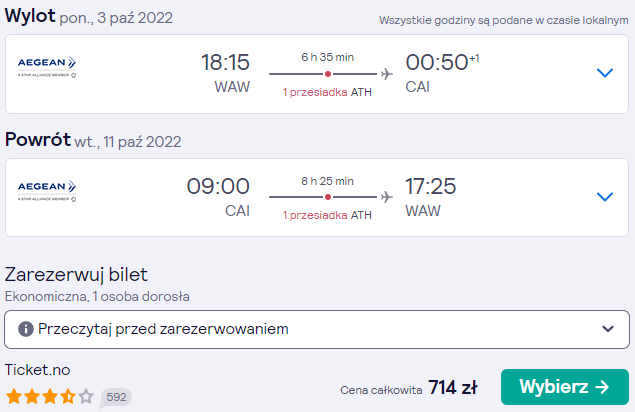635x412 pixels.
Task: Click the red stopover dot on outbound route
Action: pyautogui.click(x=328, y=74)
